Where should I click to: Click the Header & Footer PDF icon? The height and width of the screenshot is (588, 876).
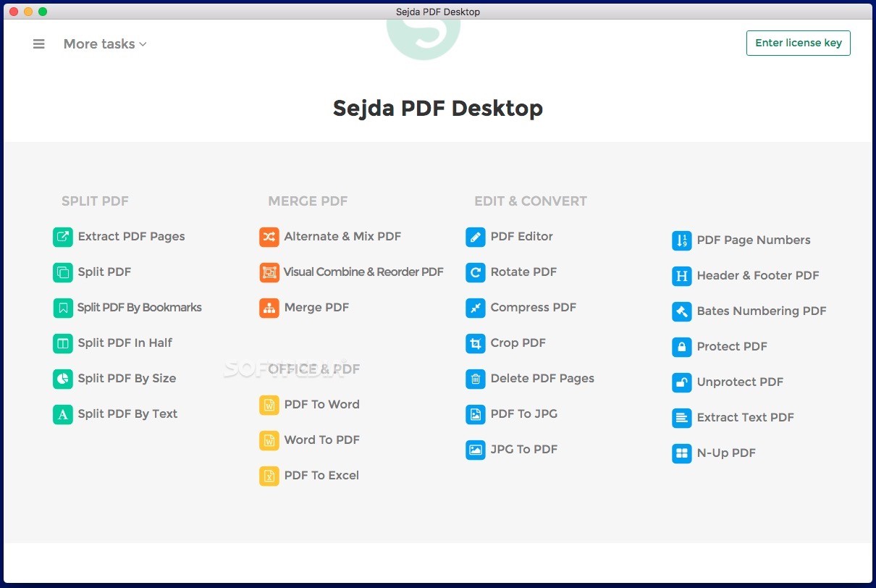[x=682, y=276]
